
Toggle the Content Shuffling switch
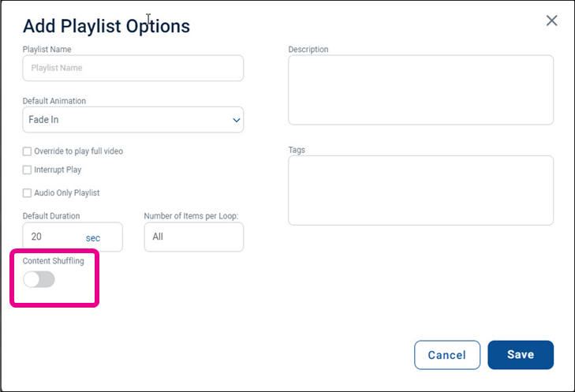coord(39,279)
